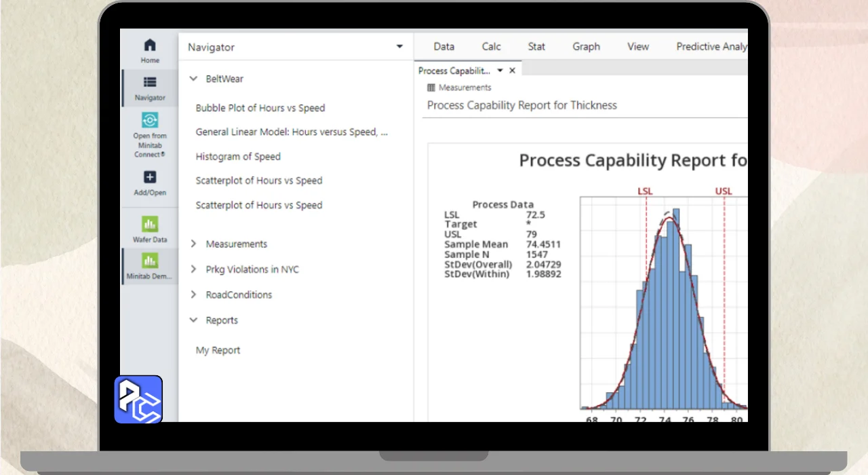868x475 pixels.
Task: Open the View menu
Action: [638, 47]
